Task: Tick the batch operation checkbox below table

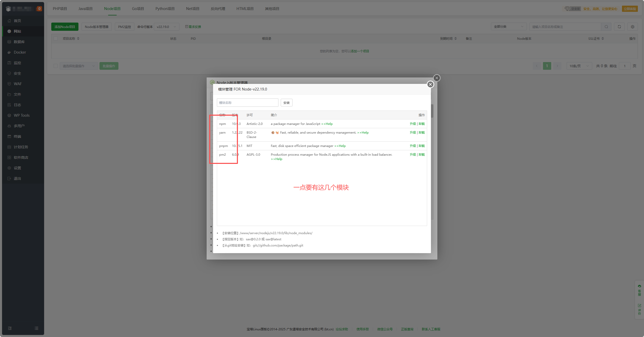Action: (56, 66)
